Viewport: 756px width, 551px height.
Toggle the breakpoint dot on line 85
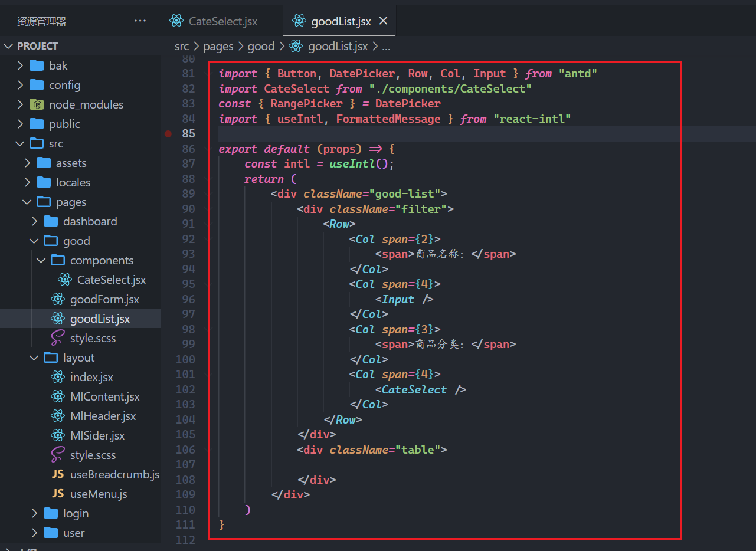point(168,134)
